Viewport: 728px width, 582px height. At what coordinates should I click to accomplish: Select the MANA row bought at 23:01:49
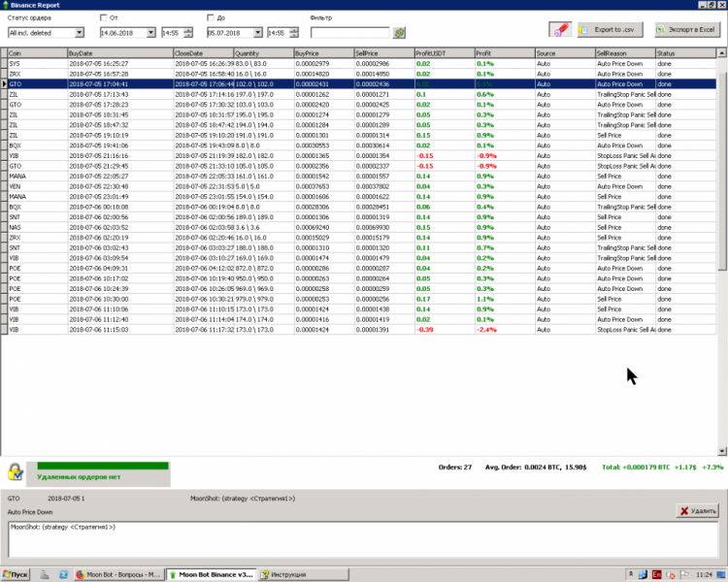[x=362, y=197]
